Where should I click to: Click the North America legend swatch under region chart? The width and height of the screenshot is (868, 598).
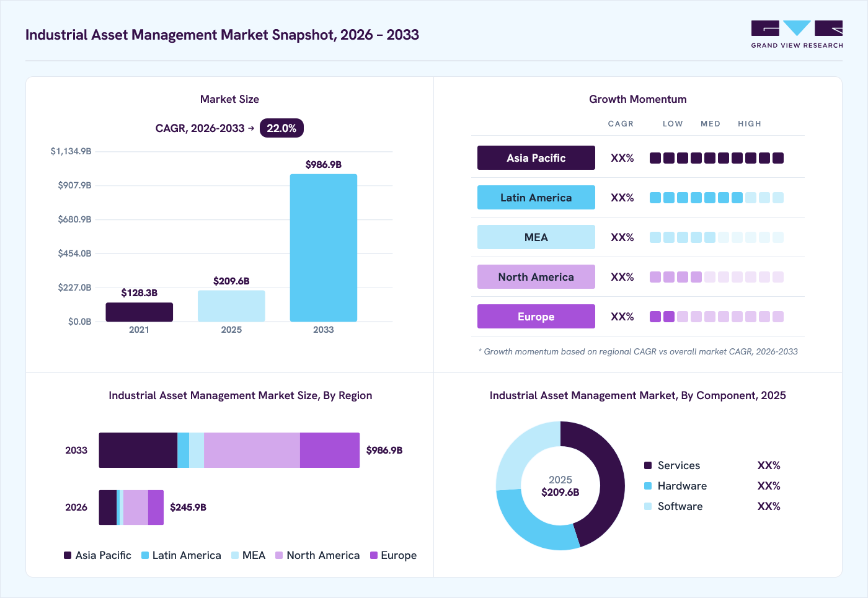coord(279,555)
